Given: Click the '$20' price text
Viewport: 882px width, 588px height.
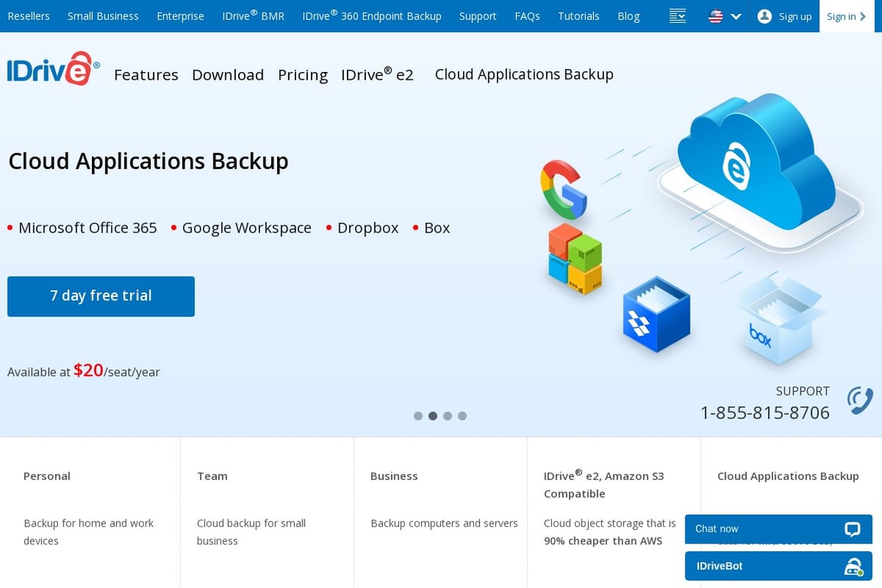Looking at the screenshot, I should tap(88, 371).
